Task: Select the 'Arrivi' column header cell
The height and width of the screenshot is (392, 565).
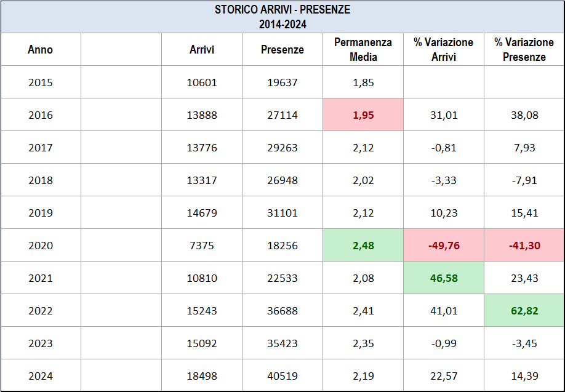Action: tap(202, 49)
